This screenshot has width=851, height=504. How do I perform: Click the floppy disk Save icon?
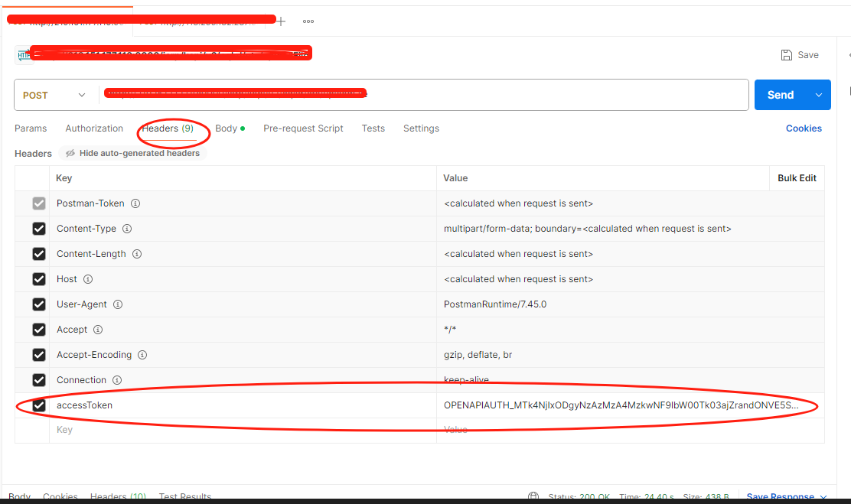(x=787, y=55)
